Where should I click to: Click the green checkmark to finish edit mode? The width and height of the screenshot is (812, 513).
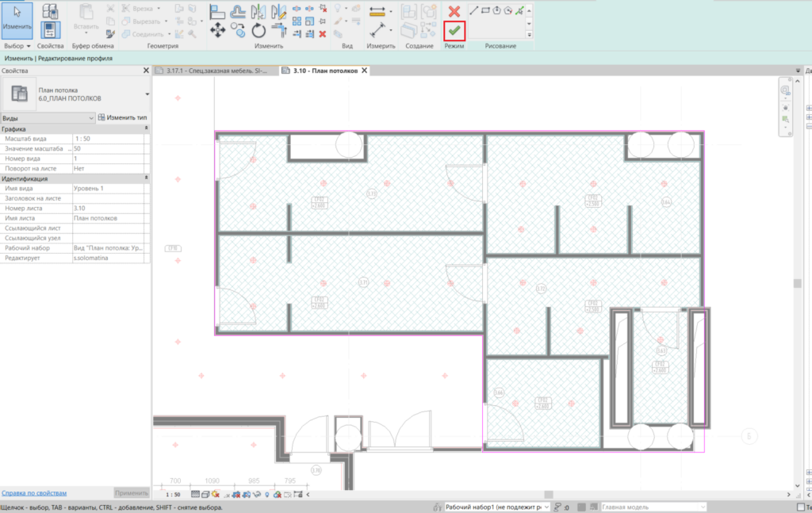(454, 30)
